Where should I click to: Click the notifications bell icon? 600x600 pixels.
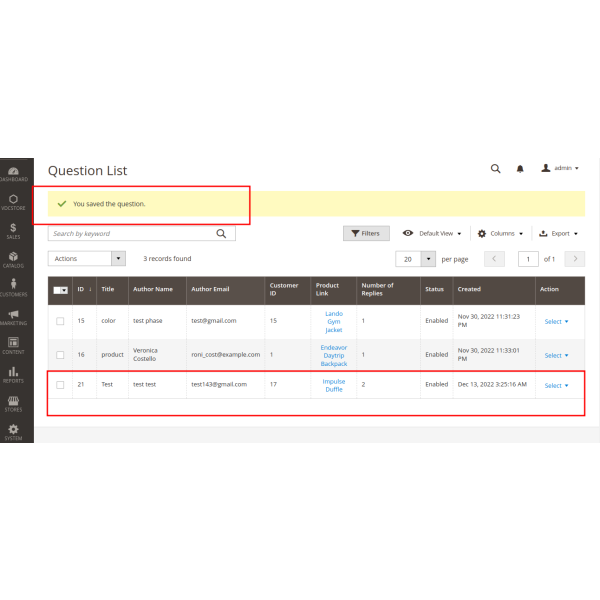pyautogui.click(x=520, y=169)
